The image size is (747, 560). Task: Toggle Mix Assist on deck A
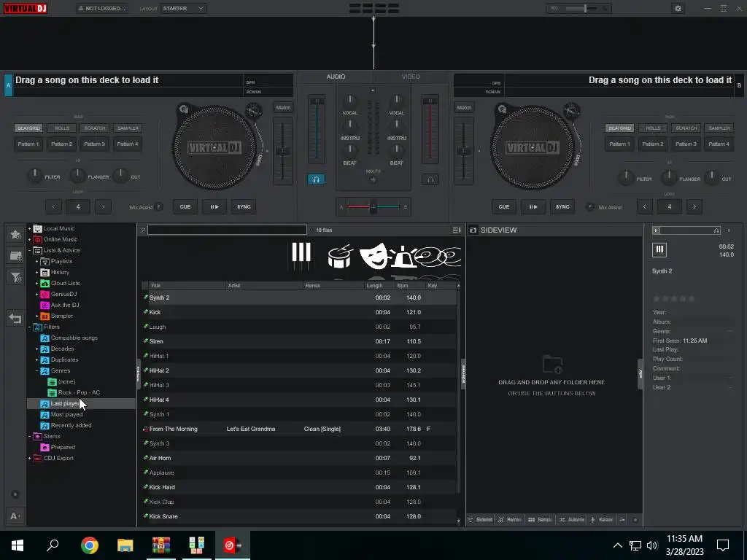159,206
